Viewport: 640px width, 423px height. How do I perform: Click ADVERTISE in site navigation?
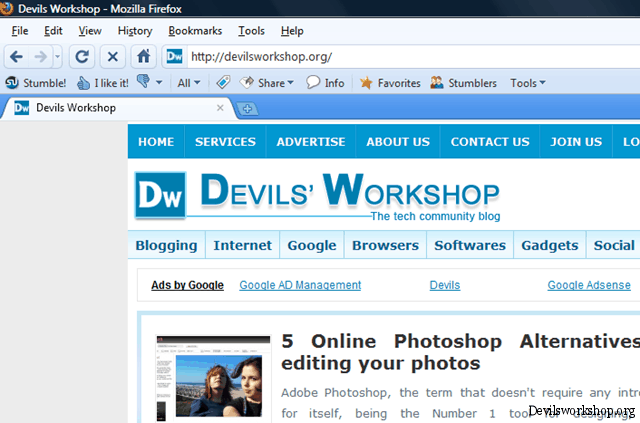click(x=311, y=142)
